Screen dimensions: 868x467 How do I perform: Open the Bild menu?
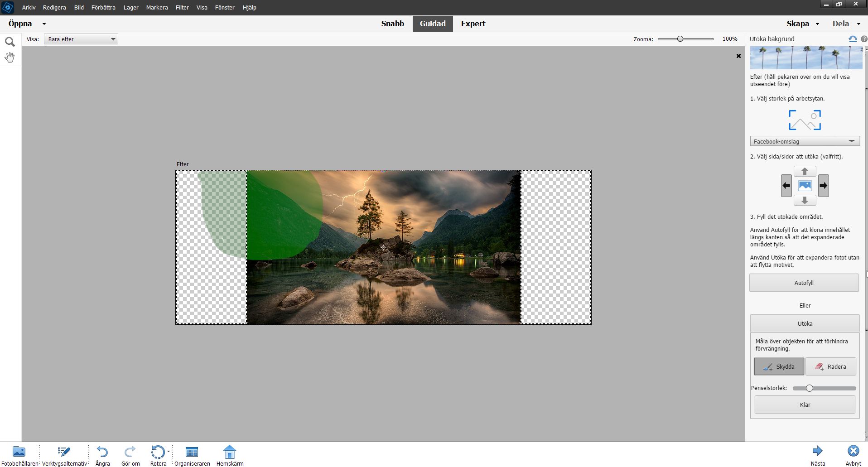pyautogui.click(x=79, y=8)
